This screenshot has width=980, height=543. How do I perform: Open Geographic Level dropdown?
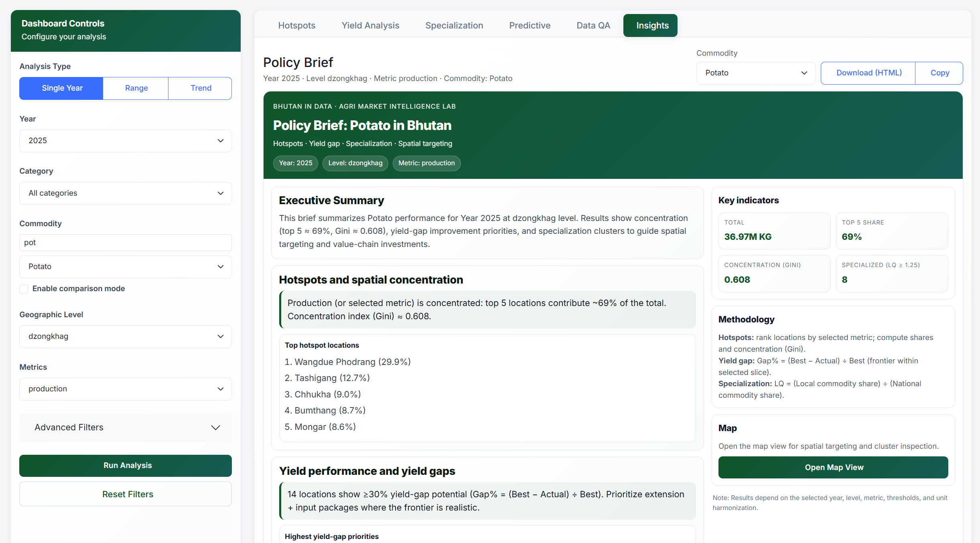click(x=125, y=336)
